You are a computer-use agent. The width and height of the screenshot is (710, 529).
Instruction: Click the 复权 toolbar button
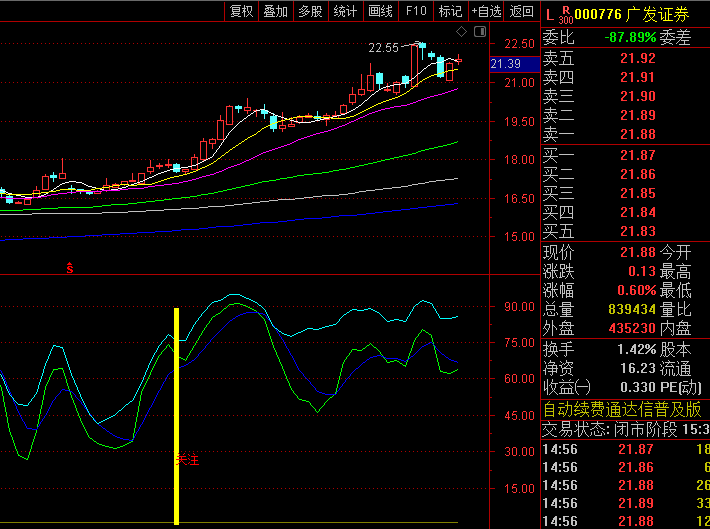[x=241, y=11]
